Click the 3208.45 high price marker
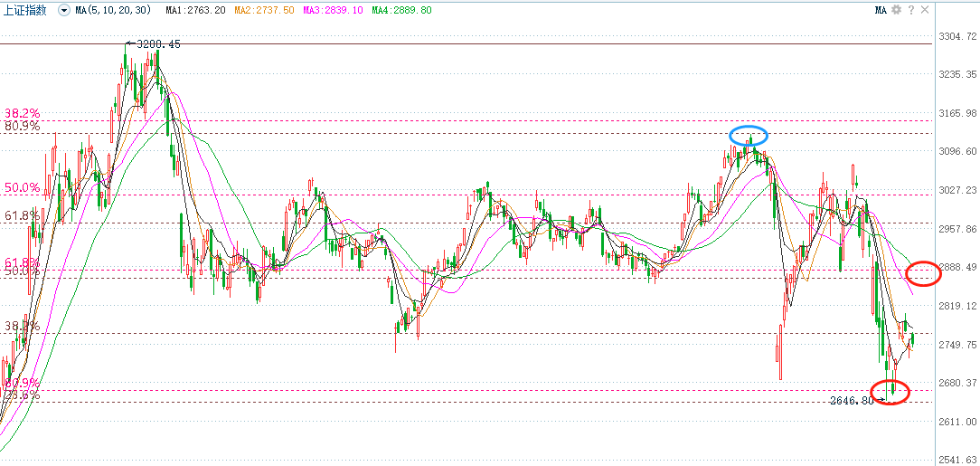Image resolution: width=980 pixels, height=466 pixels. coord(157,43)
